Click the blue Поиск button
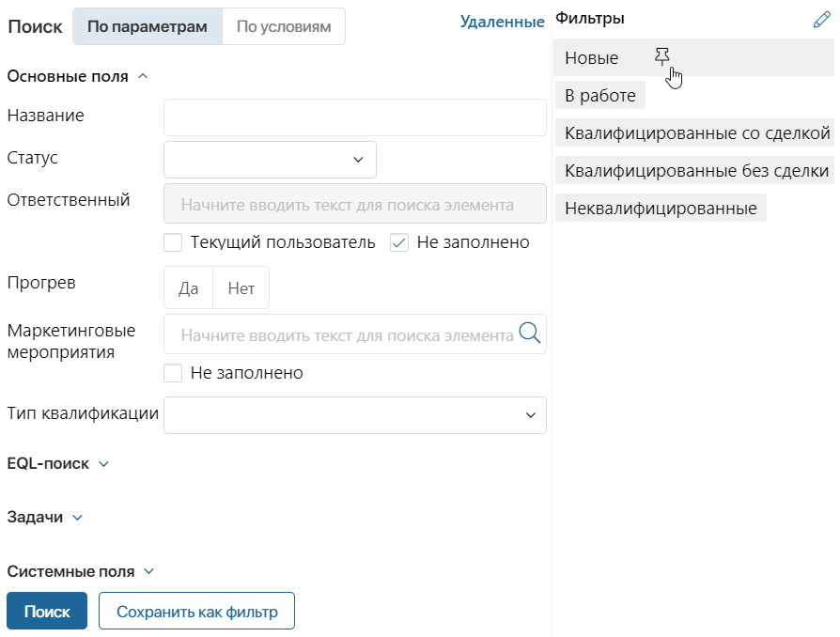 tap(47, 611)
